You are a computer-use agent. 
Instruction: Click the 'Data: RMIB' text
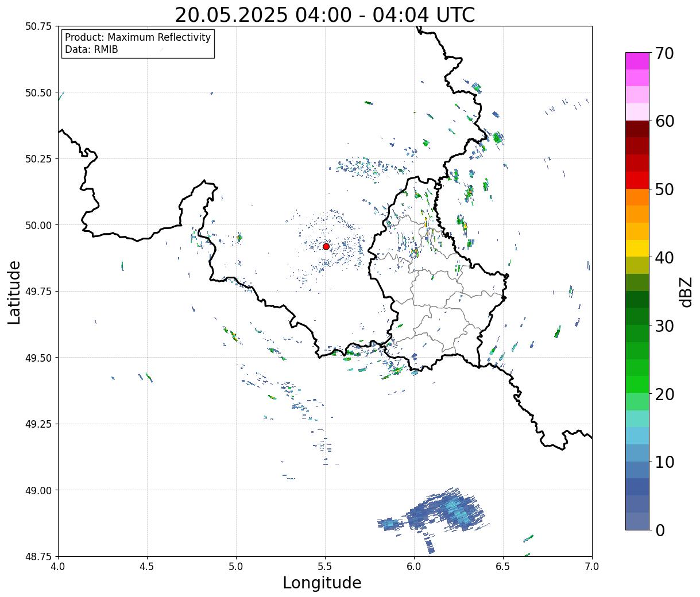(91, 50)
